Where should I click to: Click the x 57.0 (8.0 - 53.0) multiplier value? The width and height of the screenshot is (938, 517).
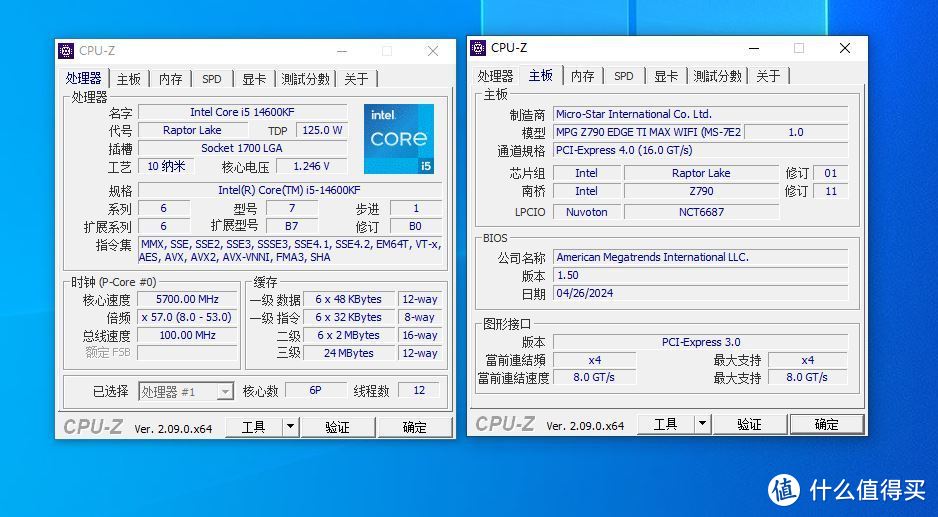coord(187,317)
